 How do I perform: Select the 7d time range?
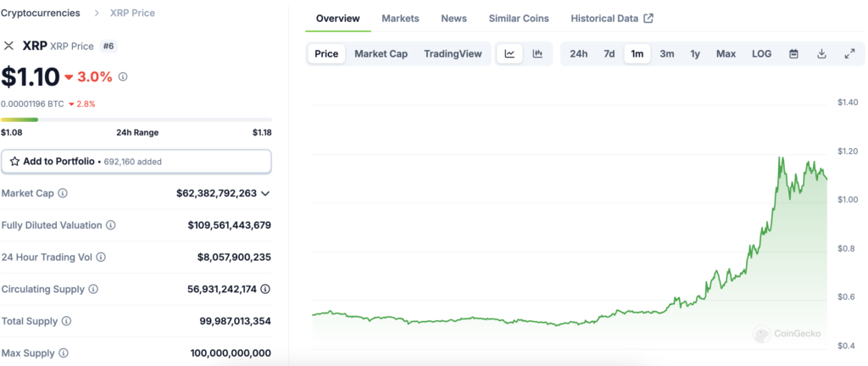click(609, 54)
